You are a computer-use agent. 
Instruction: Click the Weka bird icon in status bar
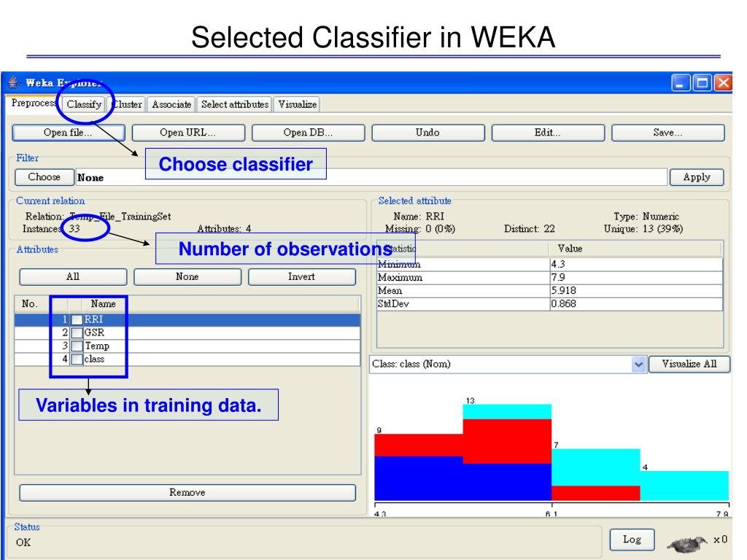(x=687, y=542)
